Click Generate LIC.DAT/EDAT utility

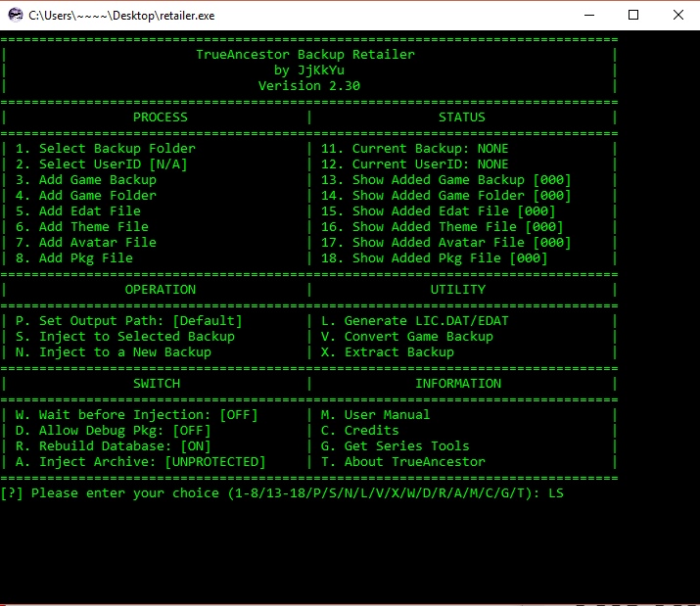[414, 320]
